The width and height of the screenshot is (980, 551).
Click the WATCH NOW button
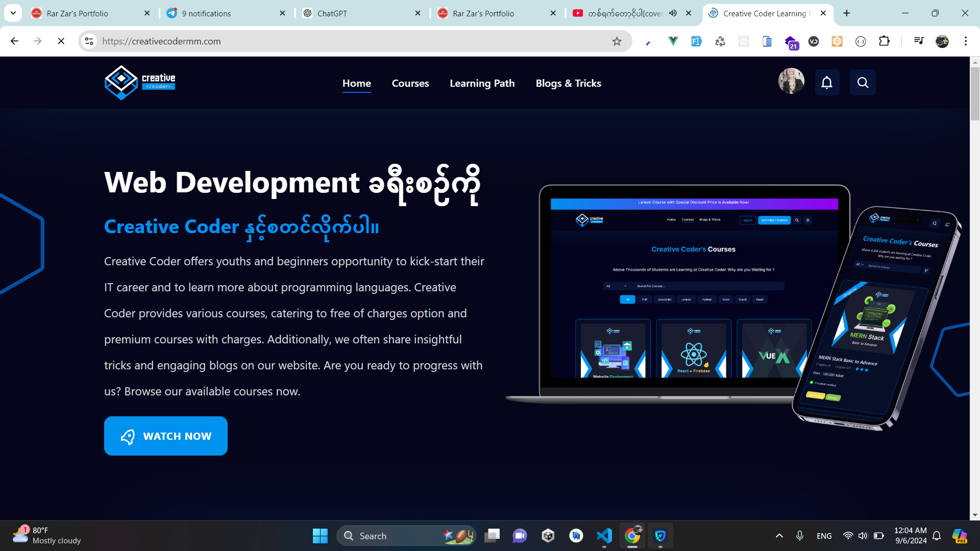[x=166, y=436]
